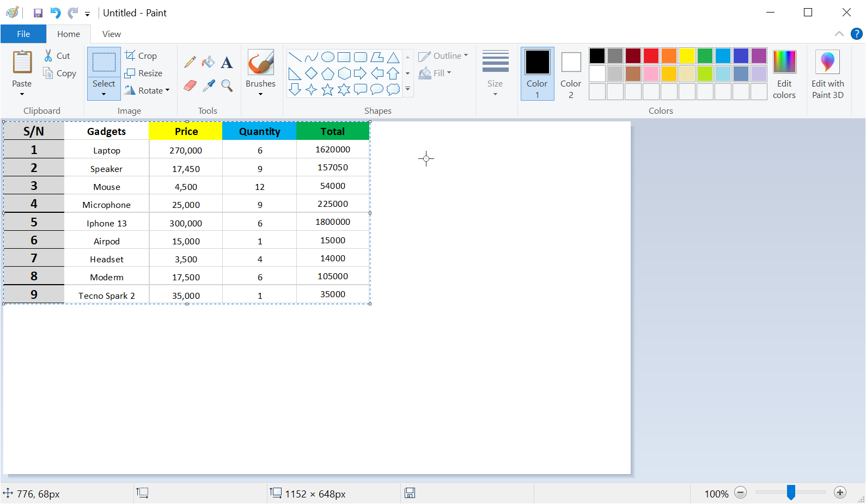Open Customize Quick Access Toolbar arrow
Viewport: 866px width, 504px height.
click(x=87, y=14)
